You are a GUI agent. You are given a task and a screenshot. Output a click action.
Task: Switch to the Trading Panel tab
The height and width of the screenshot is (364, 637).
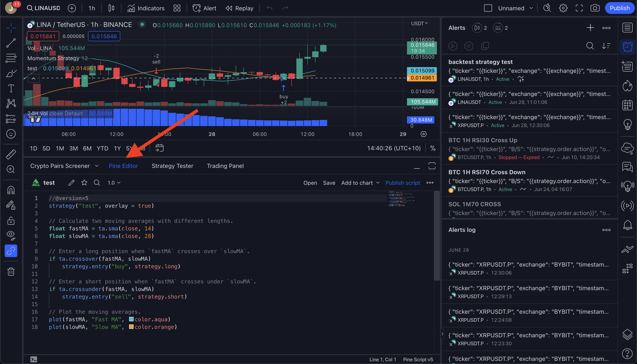point(225,166)
